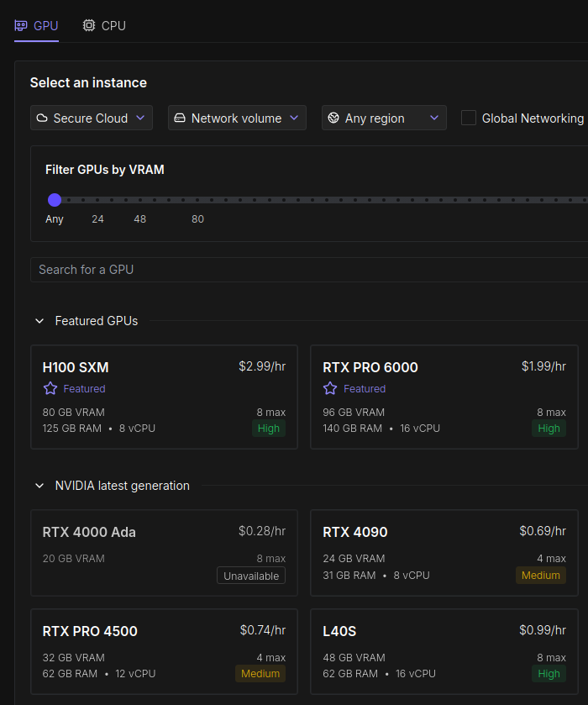Click the $1.99/hr price on RTX PRO 6000
Image resolution: width=588 pixels, height=705 pixels.
pyautogui.click(x=543, y=366)
